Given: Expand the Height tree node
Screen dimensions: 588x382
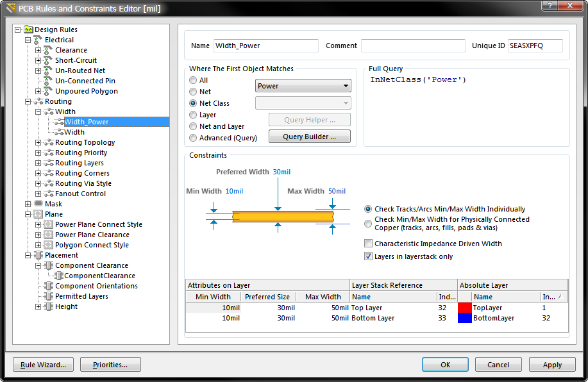Looking at the screenshot, I should coord(38,306).
